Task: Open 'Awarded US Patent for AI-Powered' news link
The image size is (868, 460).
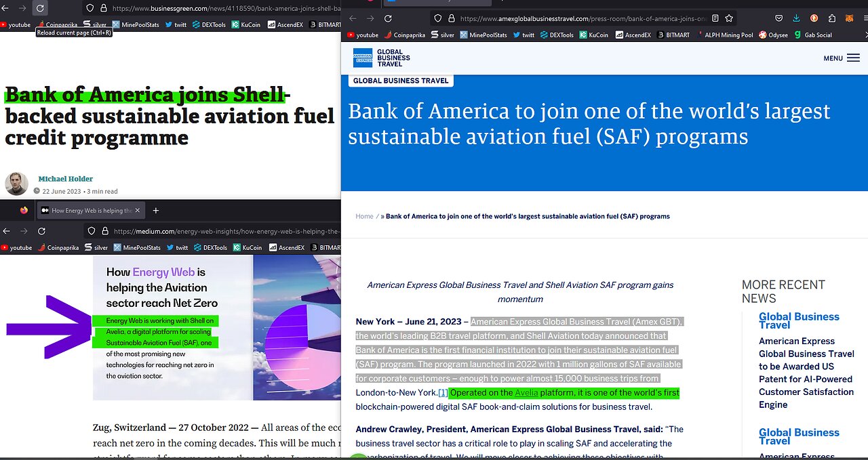Action: (x=806, y=373)
